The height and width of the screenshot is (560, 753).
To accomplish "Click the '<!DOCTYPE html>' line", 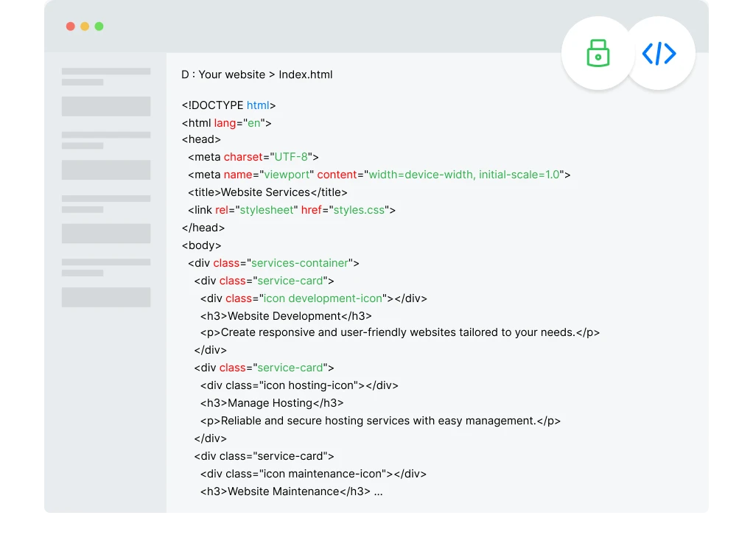I will pyautogui.click(x=228, y=105).
